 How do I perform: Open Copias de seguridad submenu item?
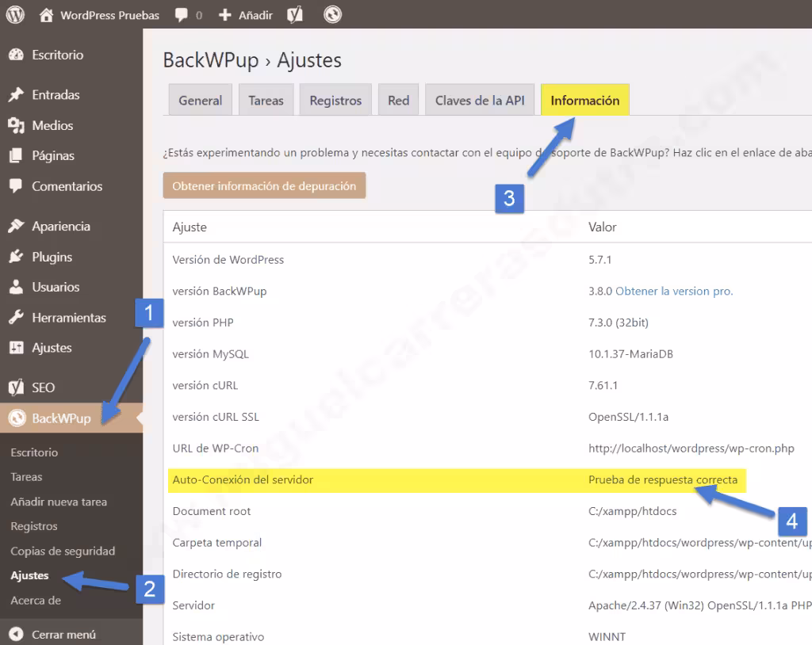coord(63,551)
